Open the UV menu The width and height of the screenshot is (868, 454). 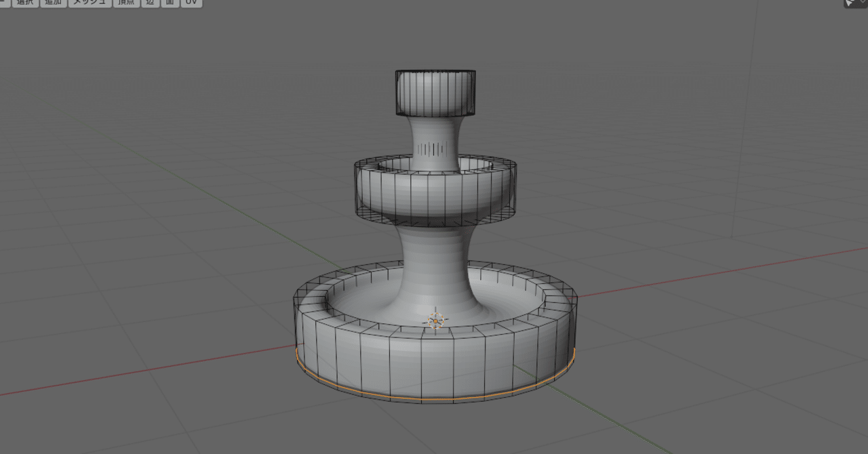189,3
